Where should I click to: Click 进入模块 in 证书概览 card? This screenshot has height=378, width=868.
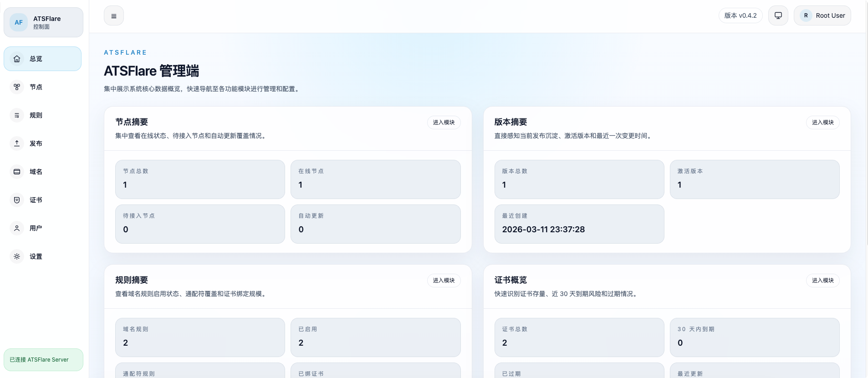[822, 281]
